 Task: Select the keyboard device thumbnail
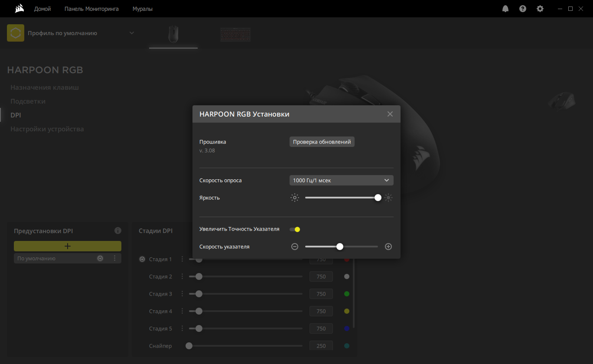click(235, 35)
